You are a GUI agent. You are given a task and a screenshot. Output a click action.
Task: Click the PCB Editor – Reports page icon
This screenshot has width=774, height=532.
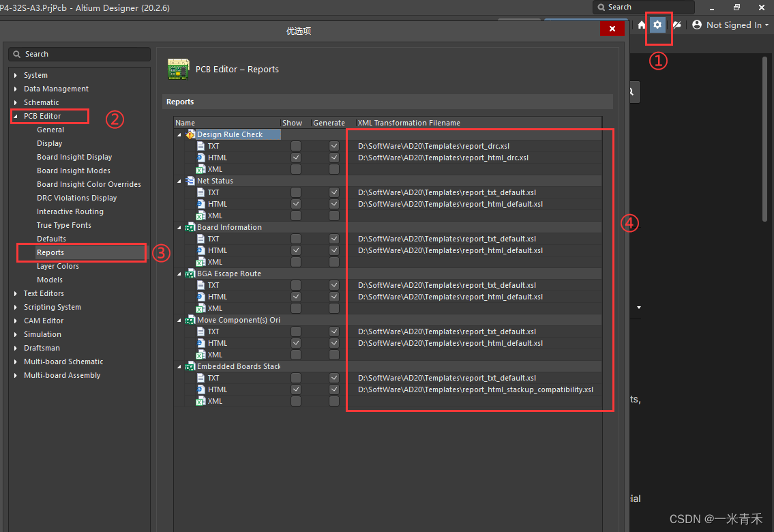click(177, 69)
